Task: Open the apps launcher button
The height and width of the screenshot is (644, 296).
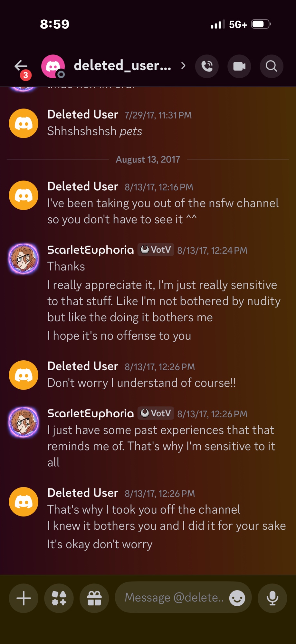Action: 59,598
